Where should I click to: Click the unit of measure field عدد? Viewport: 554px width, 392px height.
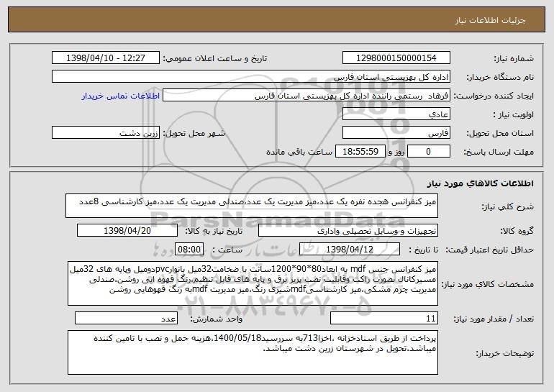coord(126,318)
